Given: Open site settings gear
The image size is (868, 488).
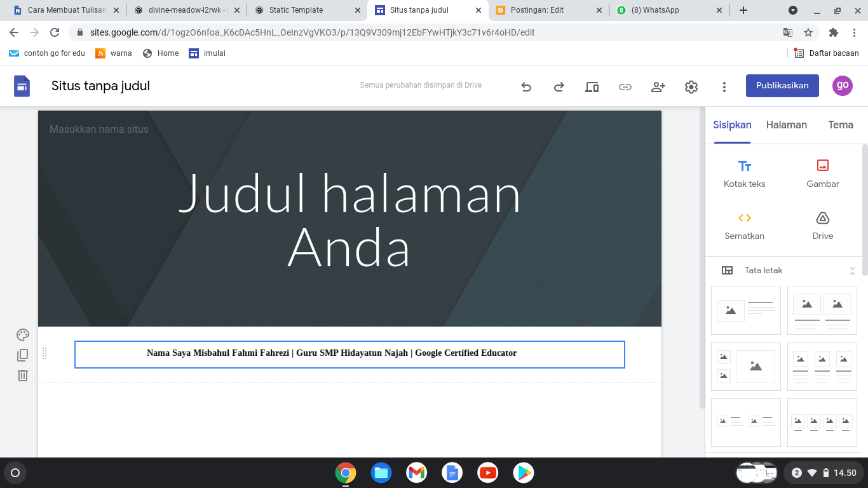Looking at the screenshot, I should (691, 87).
